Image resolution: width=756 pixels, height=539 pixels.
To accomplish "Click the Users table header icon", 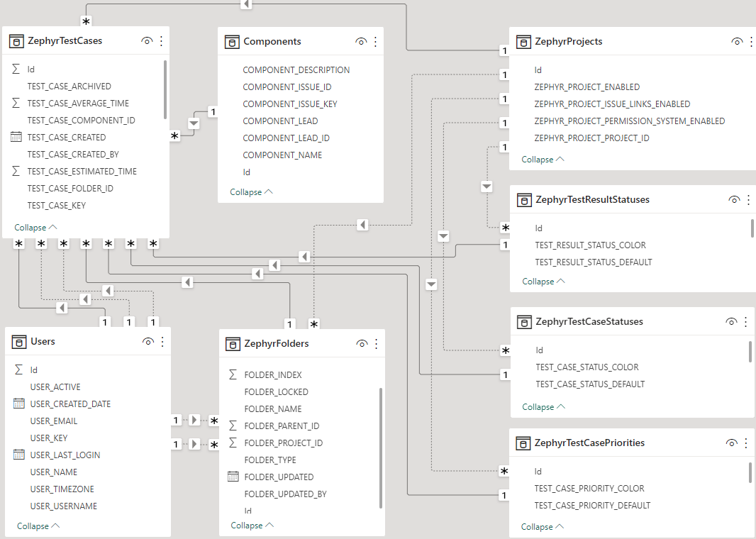I will [x=19, y=342].
